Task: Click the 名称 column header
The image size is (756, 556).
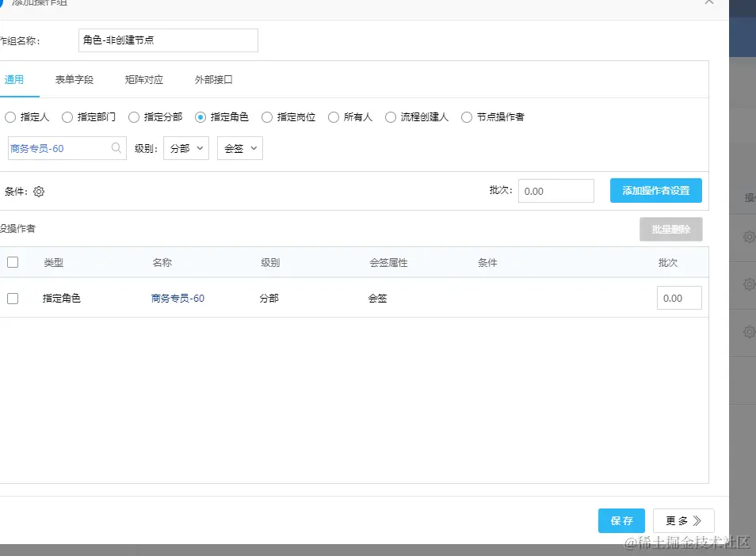Action: pos(162,263)
